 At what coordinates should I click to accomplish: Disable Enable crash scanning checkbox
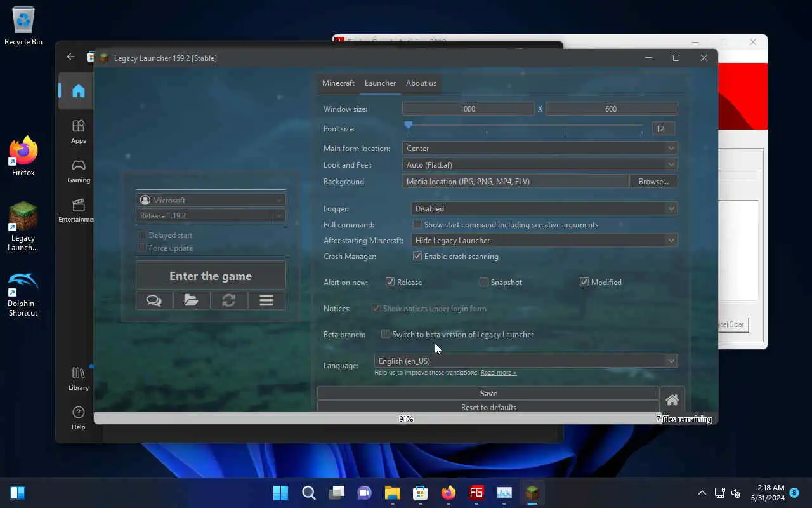tap(417, 256)
